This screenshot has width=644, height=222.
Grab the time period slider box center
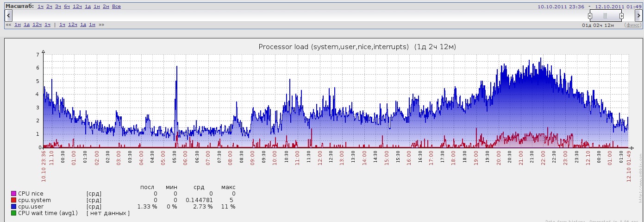(x=606, y=16)
